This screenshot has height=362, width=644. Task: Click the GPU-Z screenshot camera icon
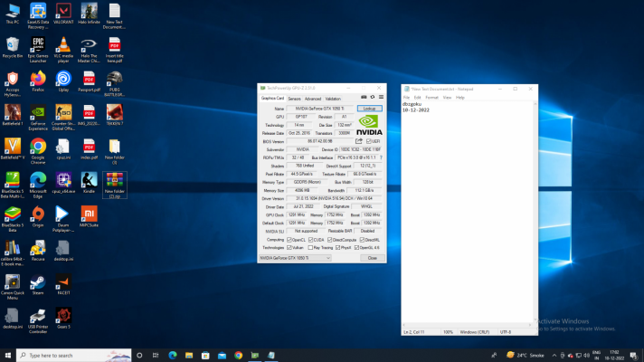click(364, 98)
